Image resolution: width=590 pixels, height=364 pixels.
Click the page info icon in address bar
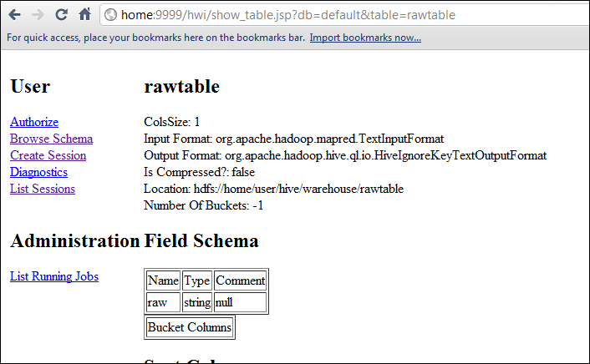[109, 15]
